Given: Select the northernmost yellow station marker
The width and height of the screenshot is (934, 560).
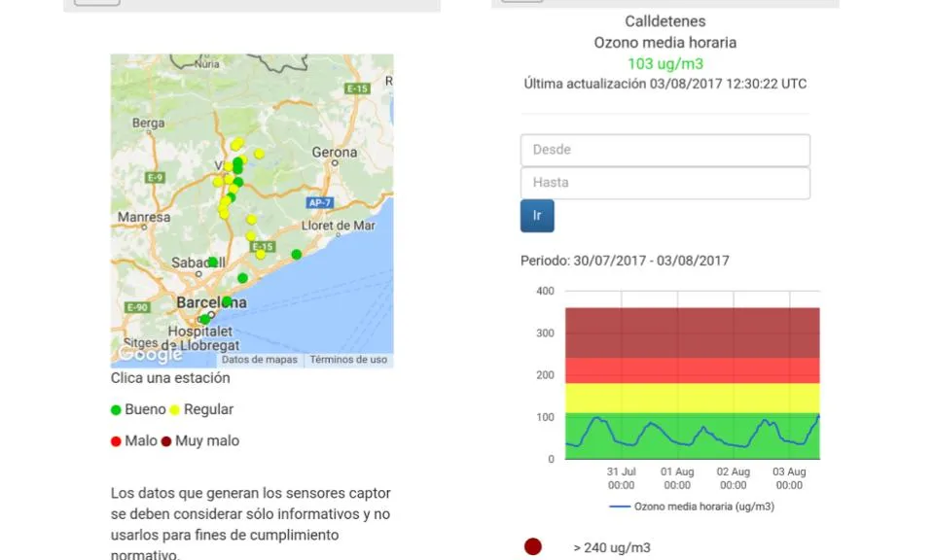Looking at the screenshot, I should [x=238, y=143].
